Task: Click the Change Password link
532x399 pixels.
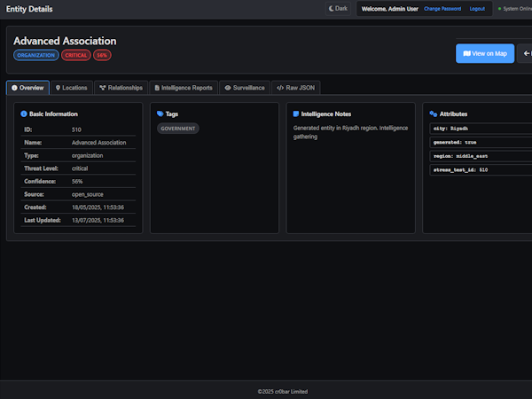Action: pos(442,9)
